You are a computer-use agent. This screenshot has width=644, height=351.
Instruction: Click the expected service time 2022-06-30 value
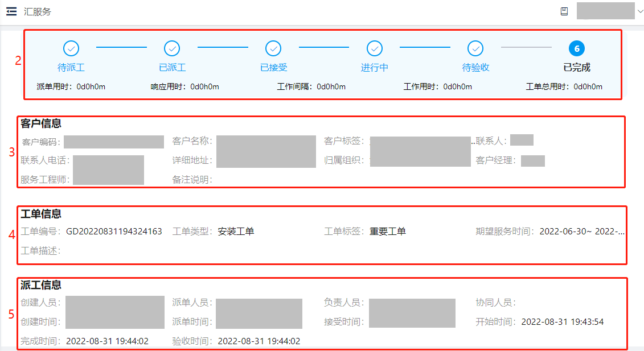point(582,232)
